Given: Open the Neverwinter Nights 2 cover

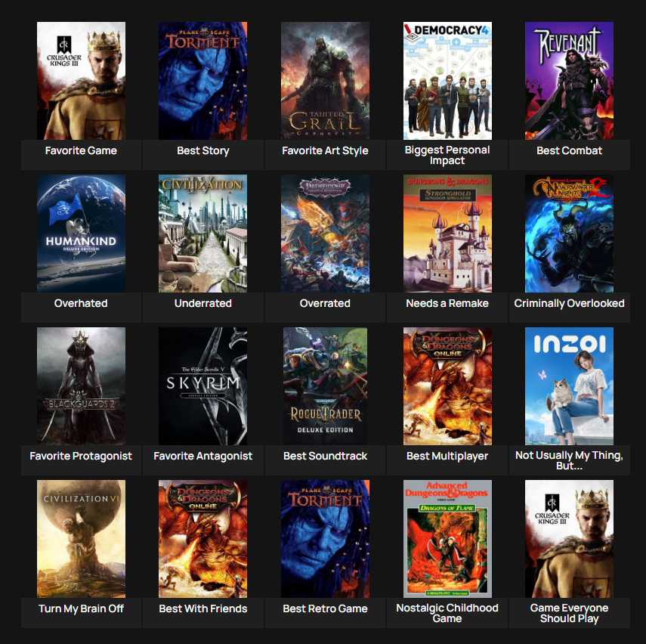Looking at the screenshot, I should 569,234.
